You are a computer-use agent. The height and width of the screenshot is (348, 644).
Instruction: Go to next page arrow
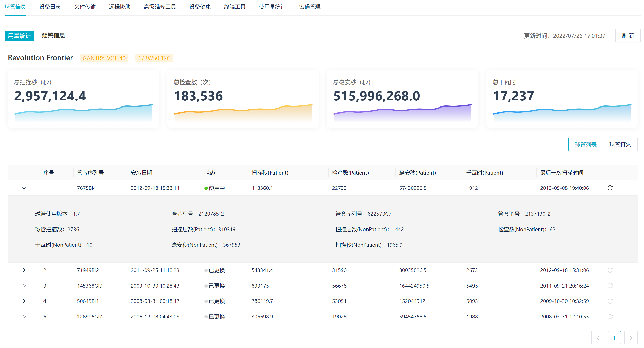[x=631, y=338]
